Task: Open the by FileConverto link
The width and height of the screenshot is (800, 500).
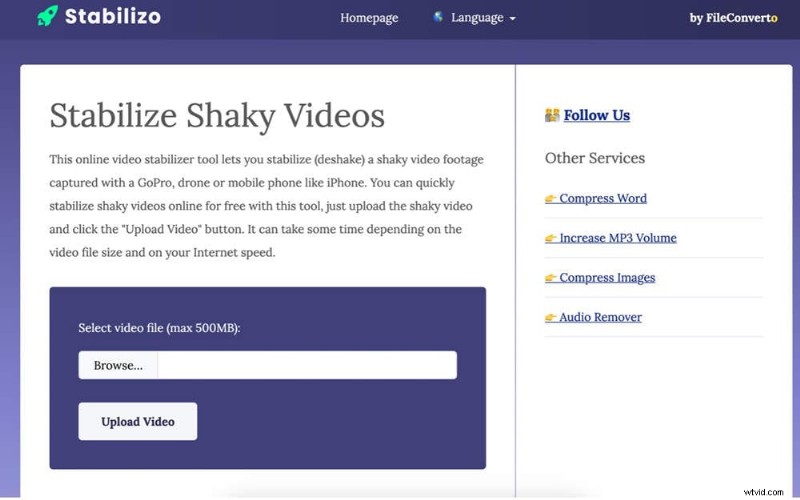Action: pyautogui.click(x=733, y=18)
